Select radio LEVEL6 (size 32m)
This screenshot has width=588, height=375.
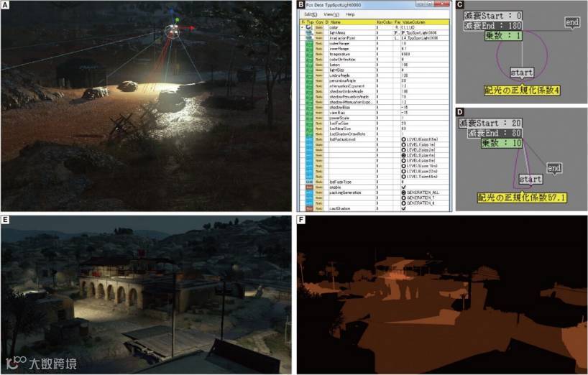tap(403, 171)
